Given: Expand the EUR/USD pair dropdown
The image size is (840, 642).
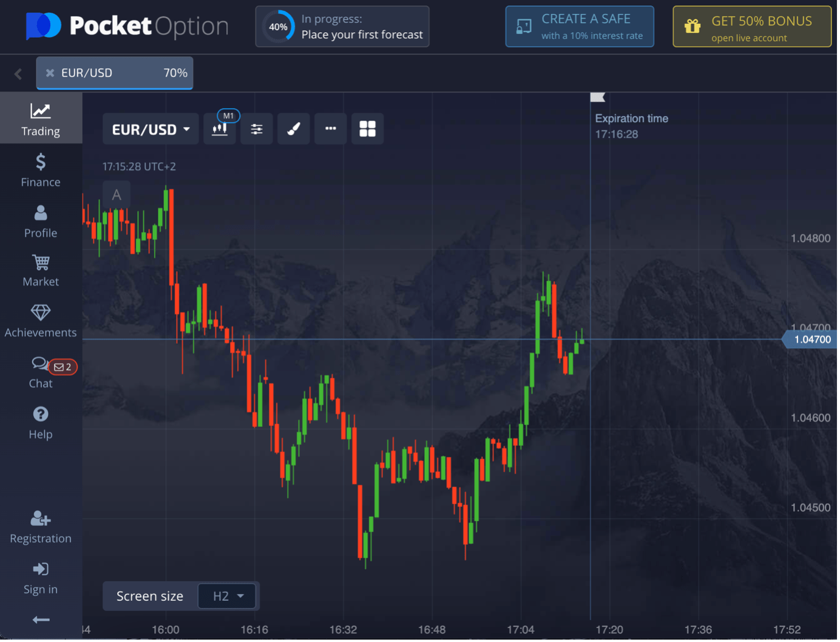Looking at the screenshot, I should [150, 129].
